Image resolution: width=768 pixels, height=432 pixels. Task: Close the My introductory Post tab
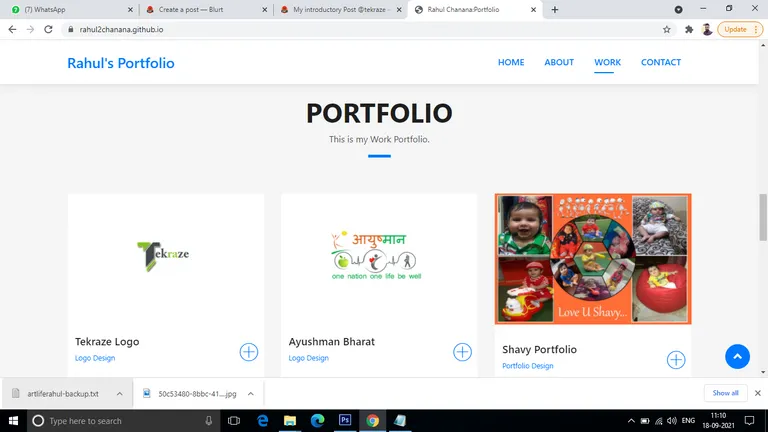click(x=399, y=10)
